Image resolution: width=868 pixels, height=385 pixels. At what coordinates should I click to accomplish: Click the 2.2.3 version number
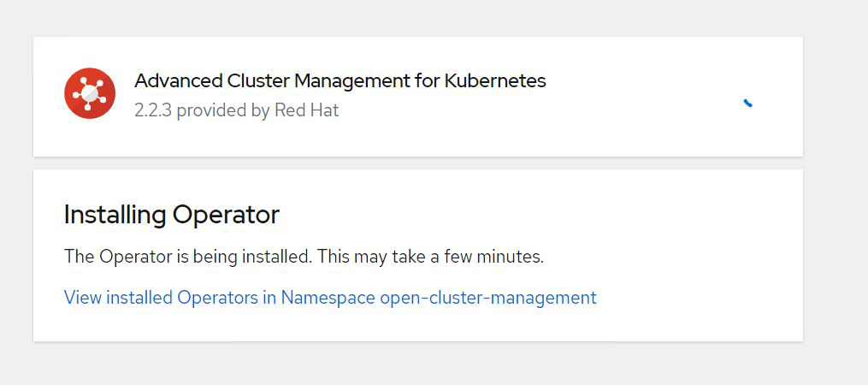152,110
